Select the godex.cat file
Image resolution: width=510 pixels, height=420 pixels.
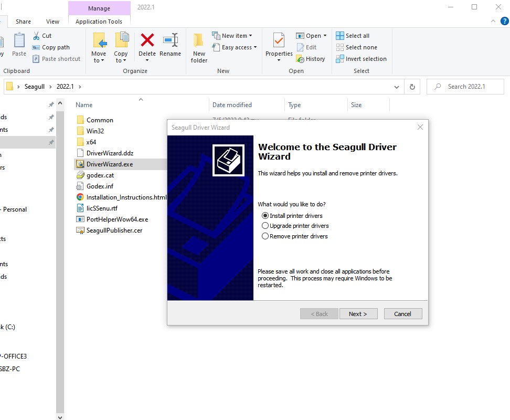(x=100, y=175)
